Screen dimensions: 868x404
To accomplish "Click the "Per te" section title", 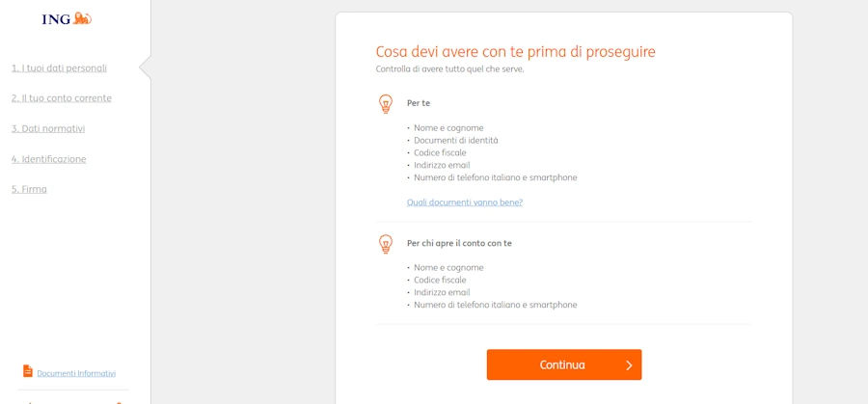I will 419,103.
